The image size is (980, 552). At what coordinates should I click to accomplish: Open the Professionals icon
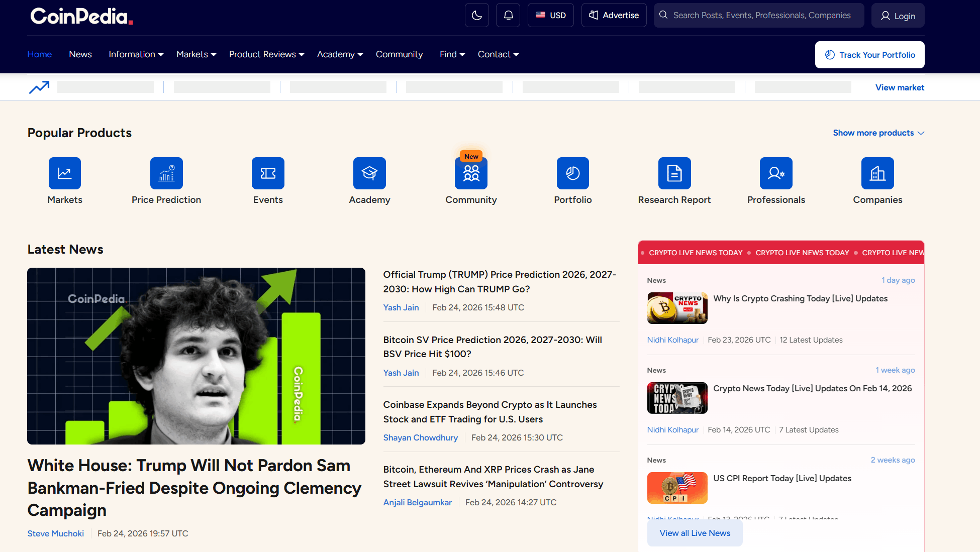tap(776, 173)
